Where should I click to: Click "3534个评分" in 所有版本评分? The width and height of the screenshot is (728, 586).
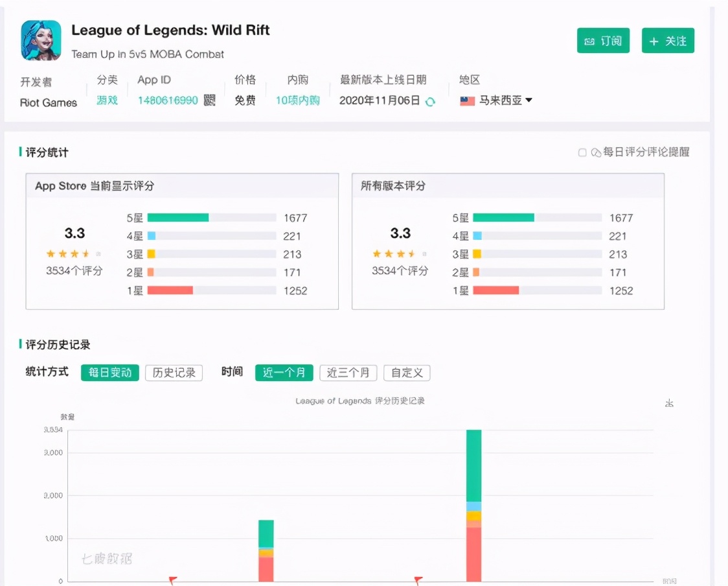click(400, 270)
